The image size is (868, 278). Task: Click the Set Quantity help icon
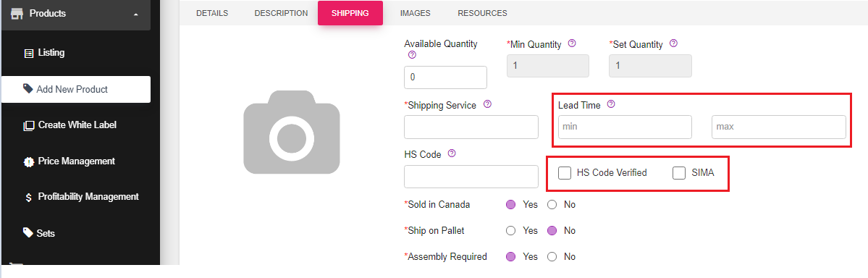pos(673,43)
